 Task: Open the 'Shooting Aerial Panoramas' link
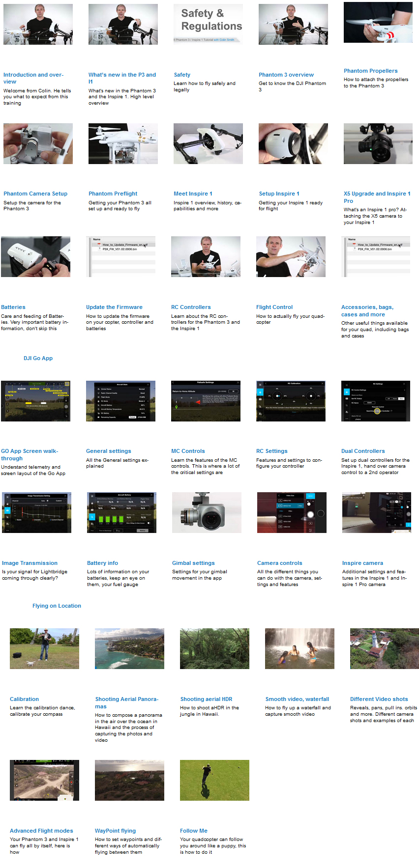[x=126, y=702]
